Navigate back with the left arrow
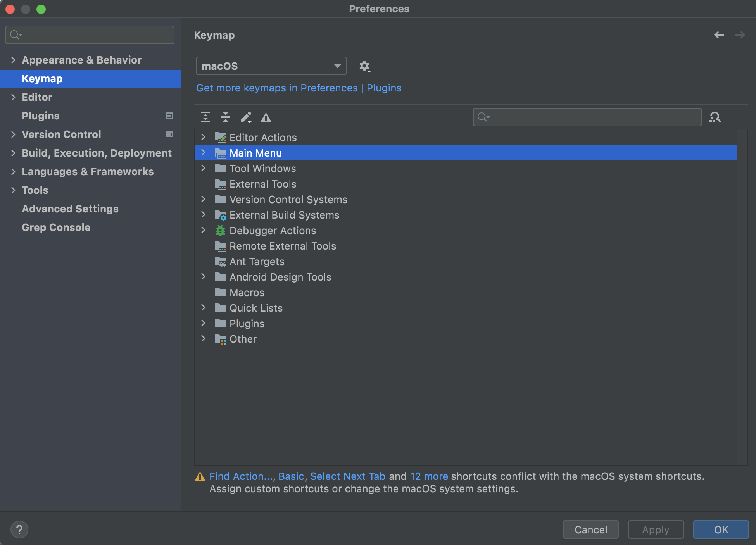Screen dimensions: 756x545 (719, 35)
